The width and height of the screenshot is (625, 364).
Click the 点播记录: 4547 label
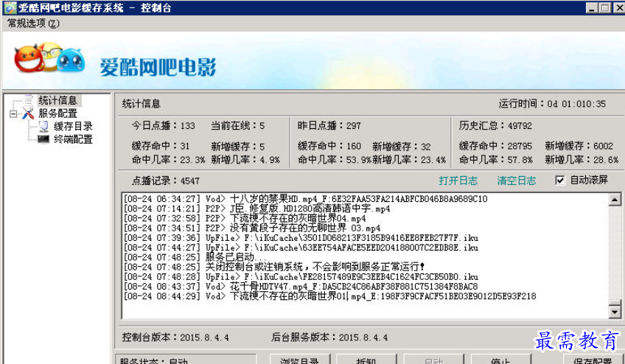tap(166, 181)
